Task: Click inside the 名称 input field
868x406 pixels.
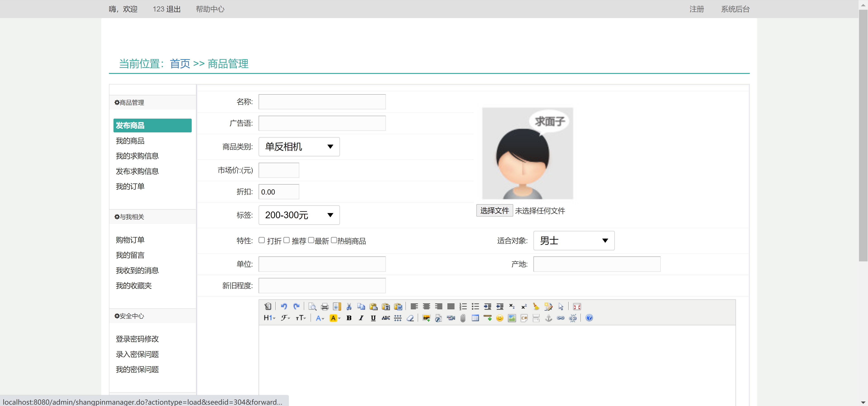Action: point(321,102)
